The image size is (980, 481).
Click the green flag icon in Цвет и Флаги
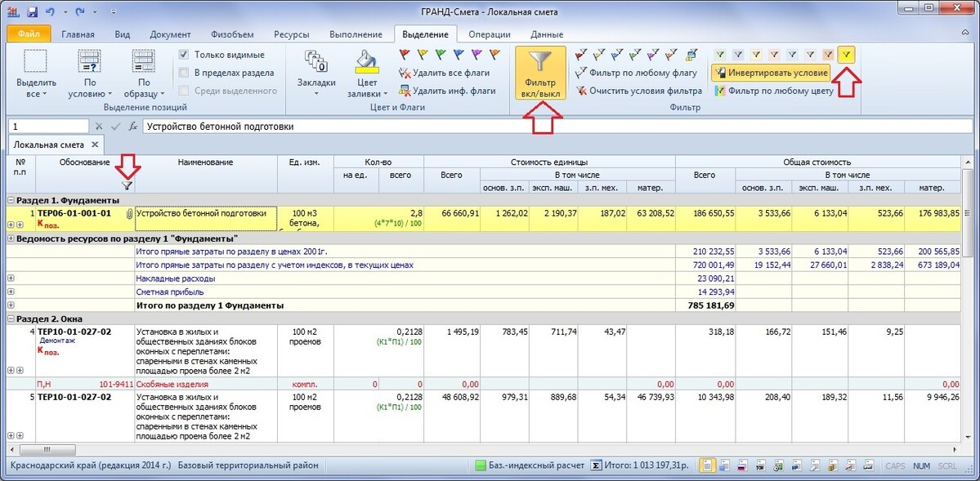(x=441, y=55)
